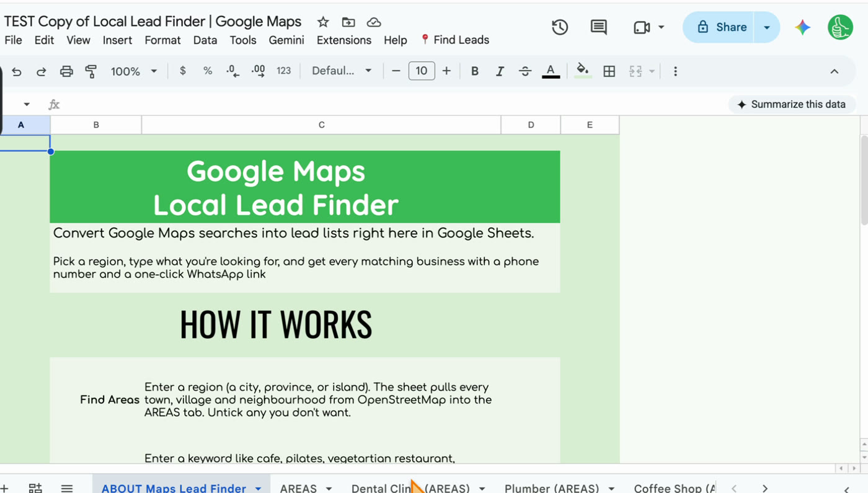
Task: Toggle strikethrough formatting
Action: (x=525, y=71)
